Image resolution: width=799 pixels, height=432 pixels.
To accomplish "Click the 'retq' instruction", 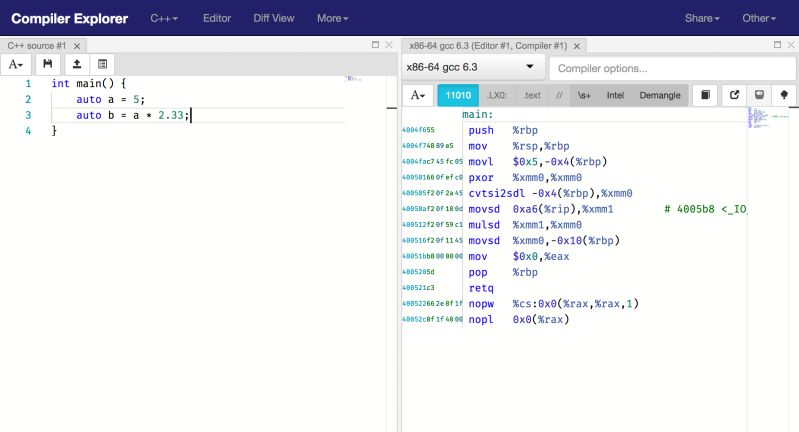I will pos(481,288).
